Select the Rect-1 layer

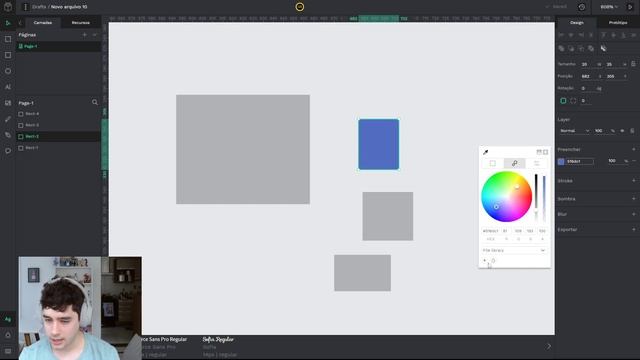pyautogui.click(x=58, y=148)
